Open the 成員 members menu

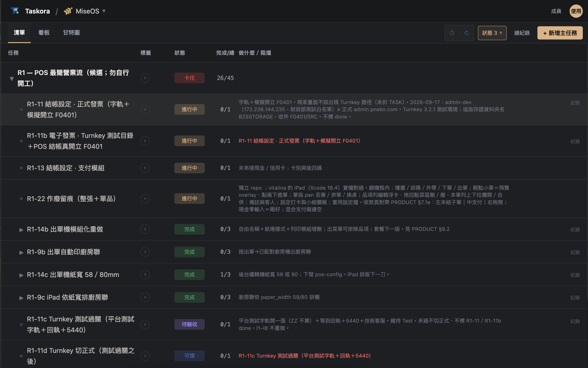[556, 11]
